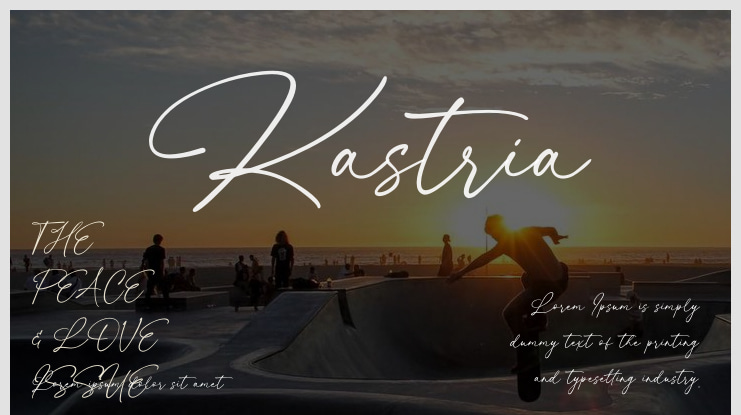
Task: Click the large Kastria script title
Action: pyautogui.click(x=370, y=141)
